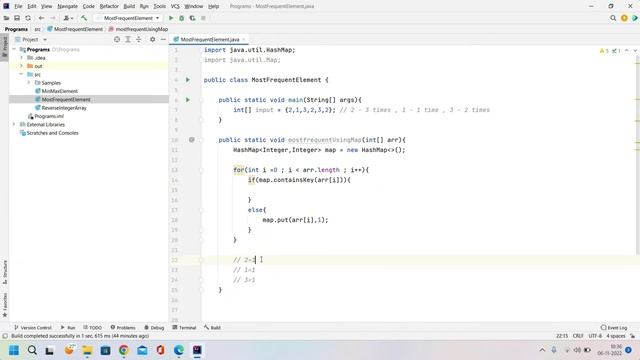Open the Version Control tool window
The height and width of the screenshot is (360, 640).
tap(33, 327)
